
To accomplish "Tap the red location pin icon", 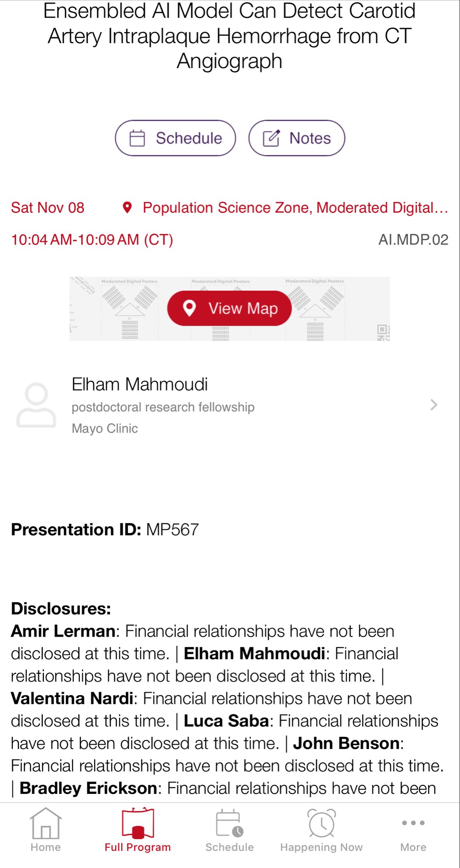I will (127, 208).
